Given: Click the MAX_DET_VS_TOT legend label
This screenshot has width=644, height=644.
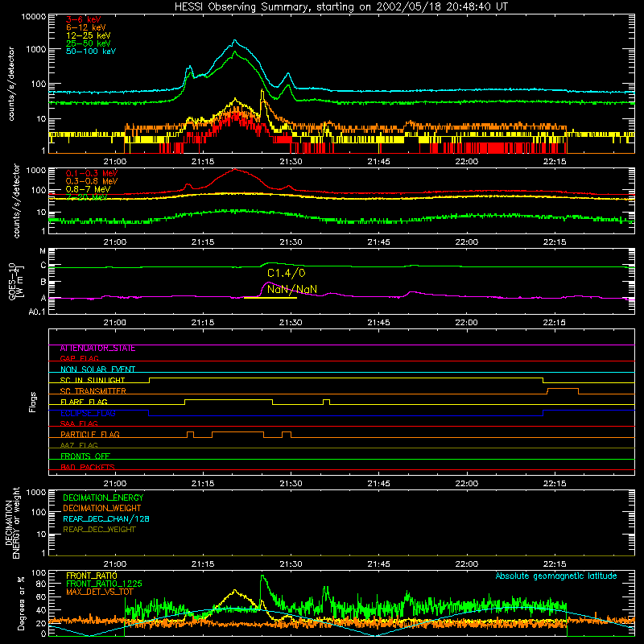Looking at the screenshot, I should [100, 592].
